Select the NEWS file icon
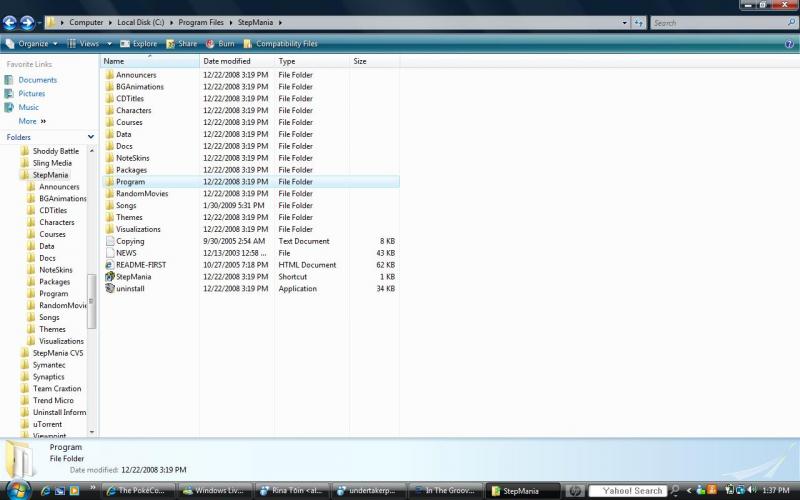Image resolution: width=800 pixels, height=500 pixels. [110, 253]
